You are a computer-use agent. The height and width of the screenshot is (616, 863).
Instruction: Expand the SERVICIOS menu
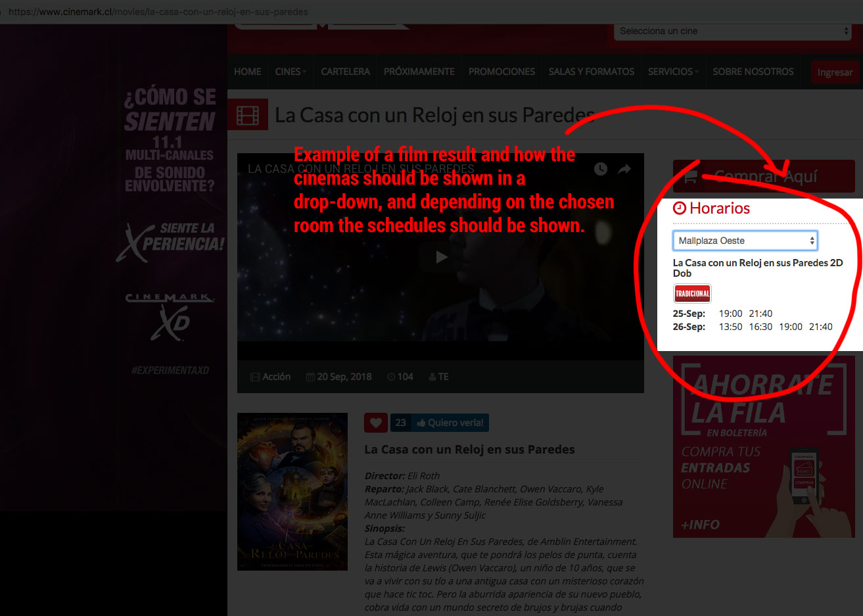tap(673, 72)
